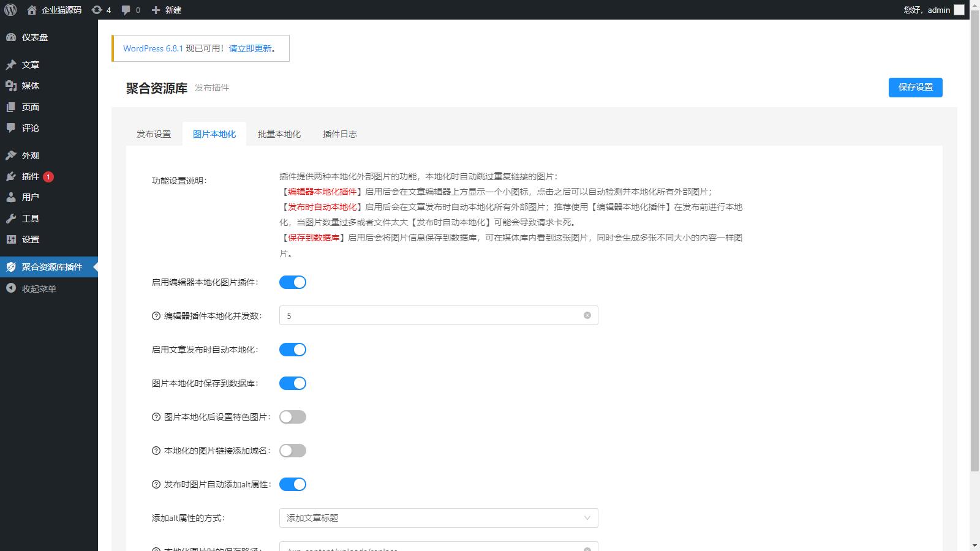Screen dimensions: 980x551
Task: Open Appearance (外观) in the sidebar
Action: (x=30, y=156)
